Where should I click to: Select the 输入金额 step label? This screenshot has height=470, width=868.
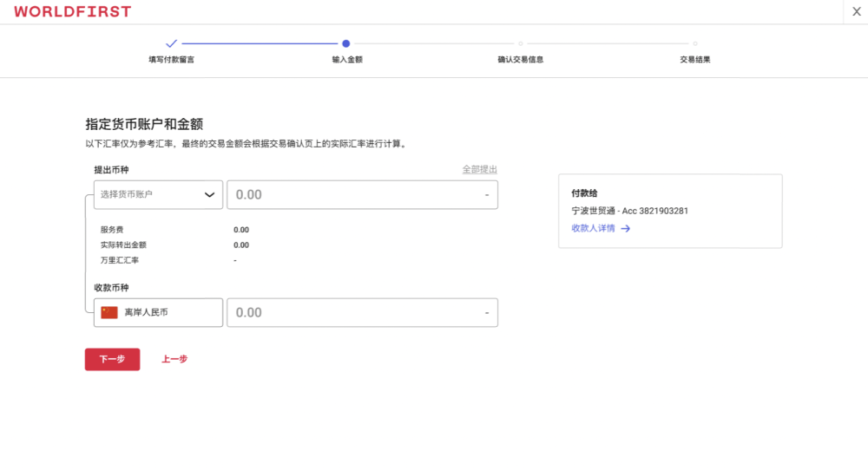point(345,60)
